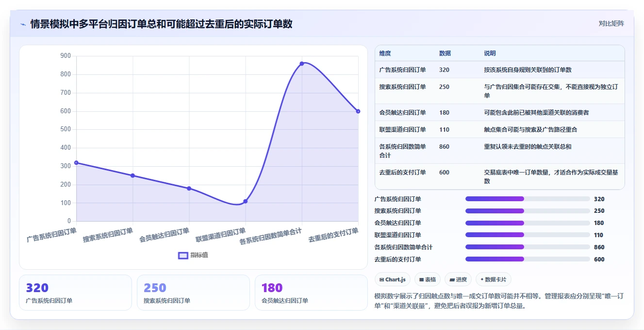This screenshot has height=330, width=644.
Task: Click x-axis label 联盟渠道归因订单
Action: click(221, 235)
